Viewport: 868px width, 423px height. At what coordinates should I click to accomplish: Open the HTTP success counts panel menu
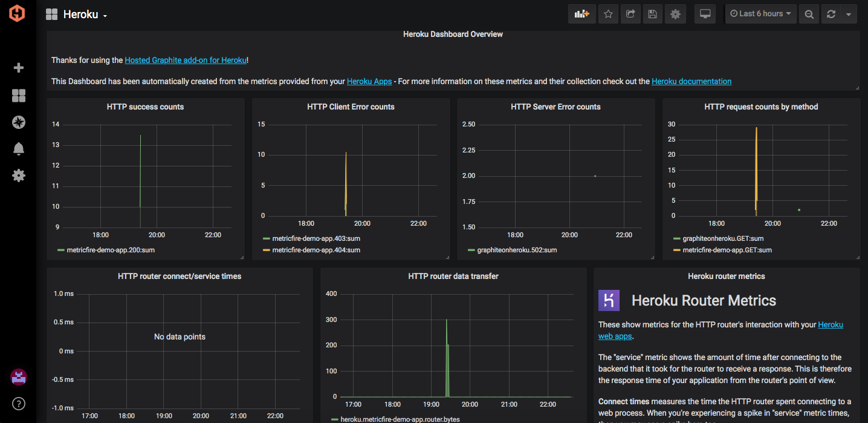[x=145, y=107]
